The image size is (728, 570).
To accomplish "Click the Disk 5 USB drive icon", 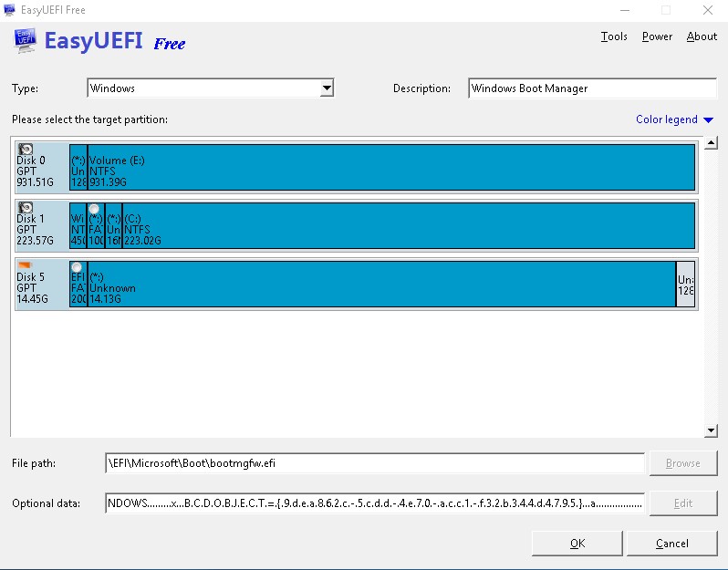I will (24, 265).
